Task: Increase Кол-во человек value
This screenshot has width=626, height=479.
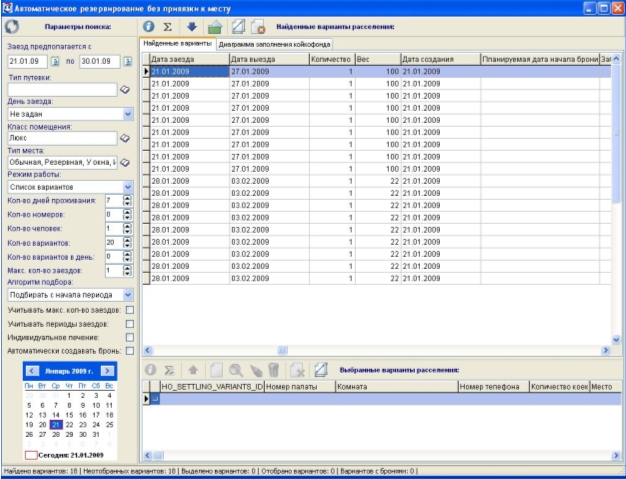Action: pyautogui.click(x=127, y=226)
